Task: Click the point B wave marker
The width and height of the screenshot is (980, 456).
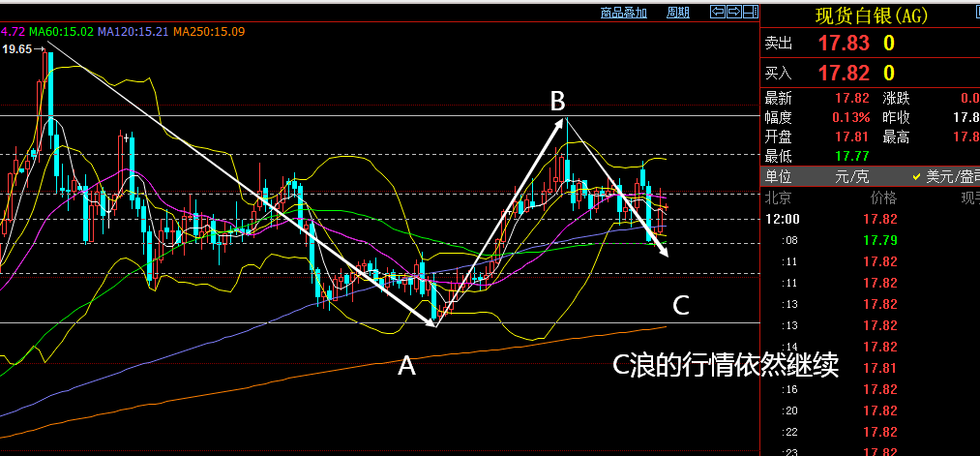Action: 557,101
